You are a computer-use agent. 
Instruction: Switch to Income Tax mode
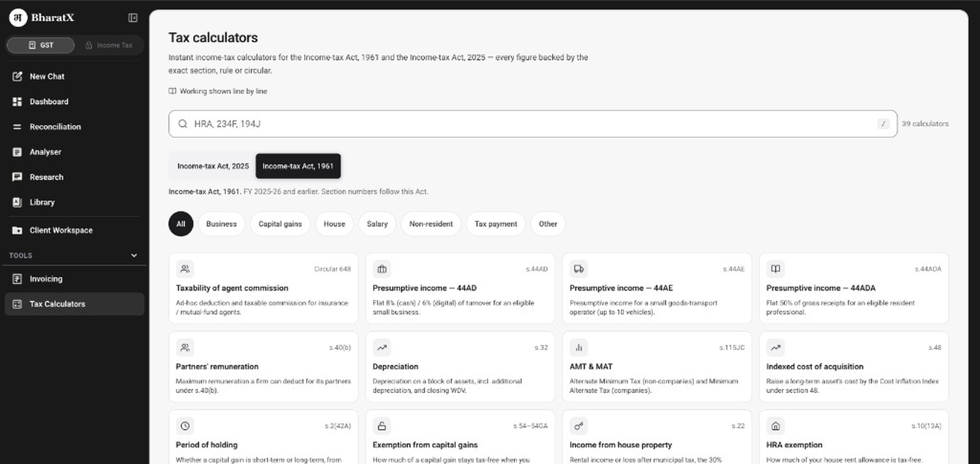(x=109, y=45)
